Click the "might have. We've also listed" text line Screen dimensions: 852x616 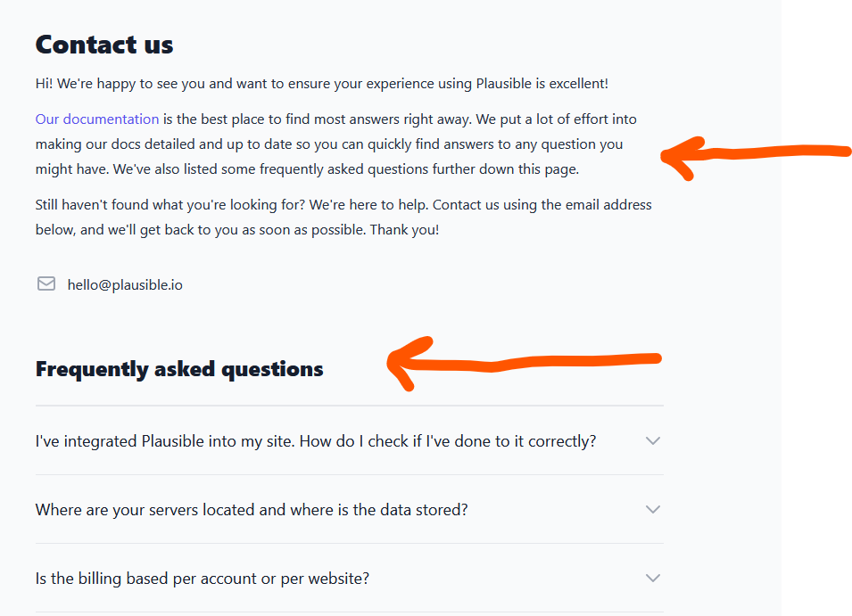coord(307,169)
